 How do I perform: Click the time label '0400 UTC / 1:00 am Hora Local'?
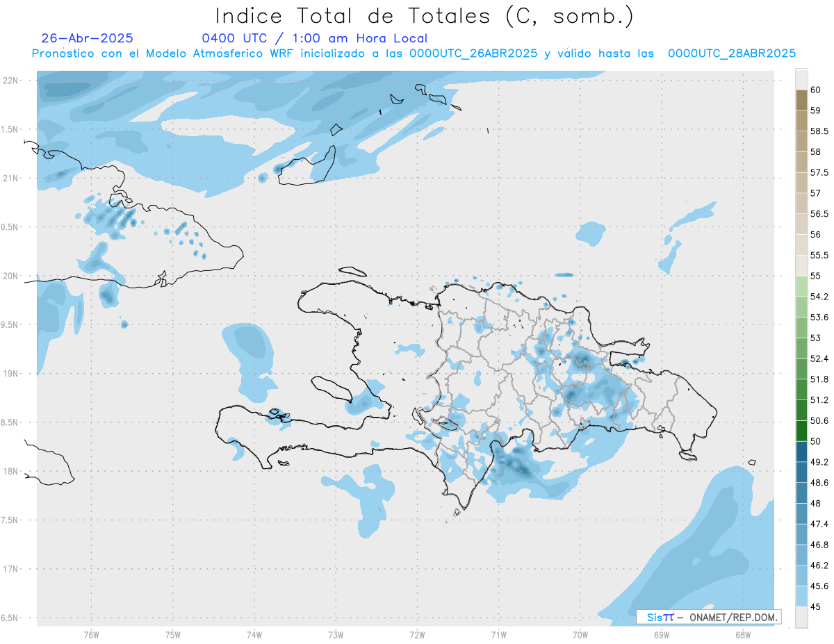[315, 38]
